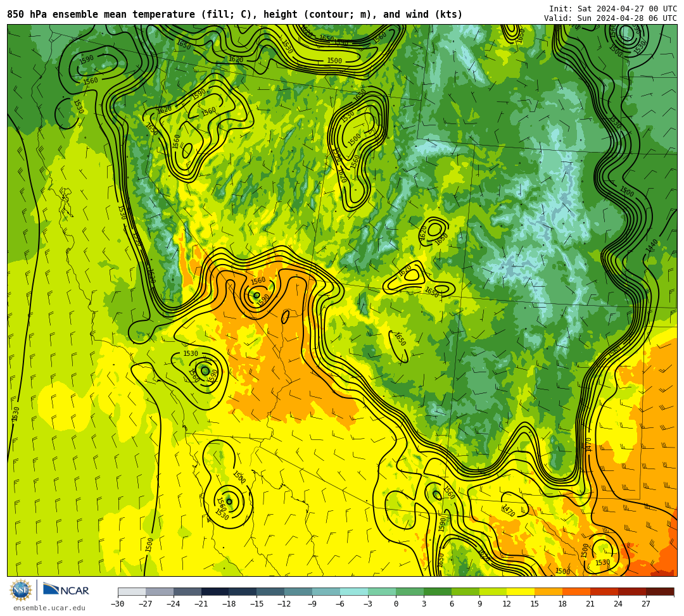Click the −30 colorbar tick label

(x=118, y=604)
